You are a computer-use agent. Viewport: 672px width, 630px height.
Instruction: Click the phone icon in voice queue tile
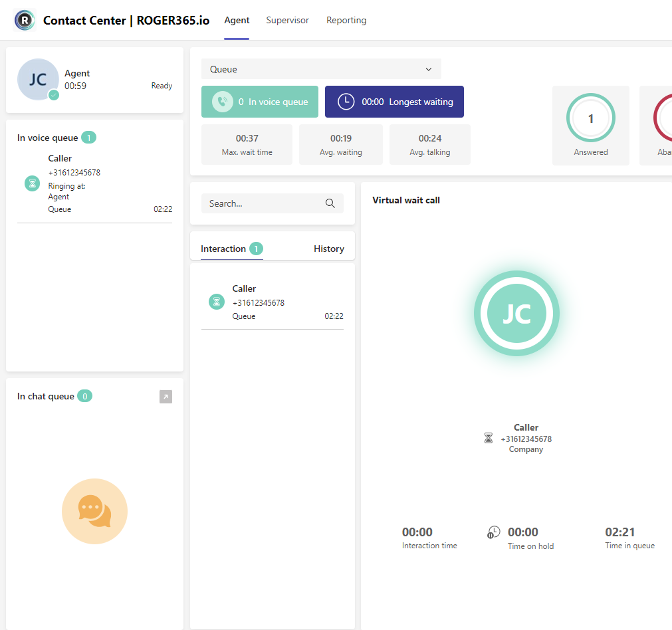223,102
